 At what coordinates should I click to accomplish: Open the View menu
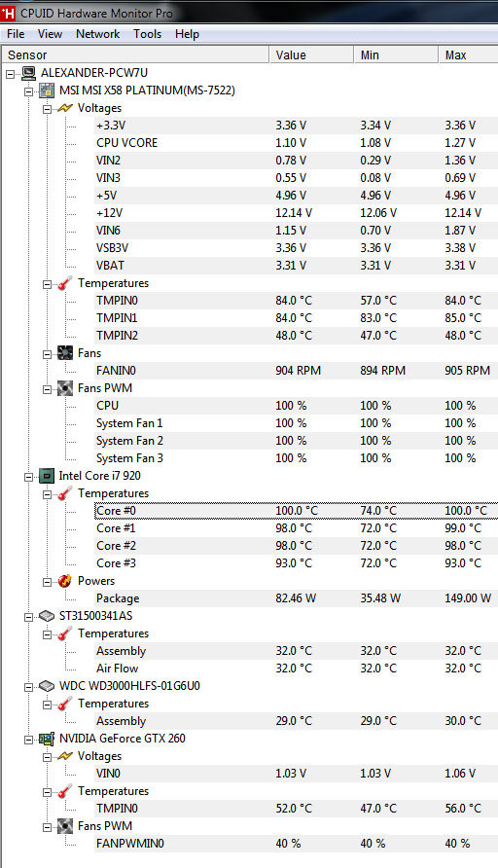click(50, 34)
